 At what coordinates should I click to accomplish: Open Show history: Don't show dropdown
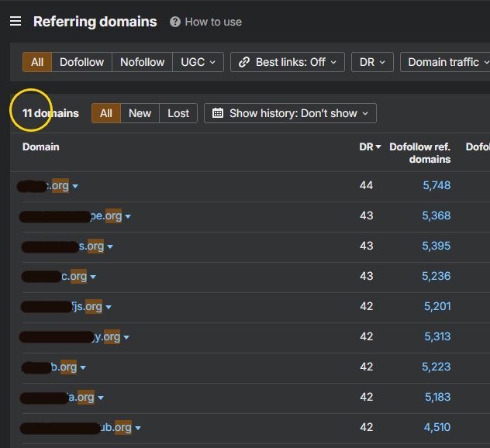[290, 113]
